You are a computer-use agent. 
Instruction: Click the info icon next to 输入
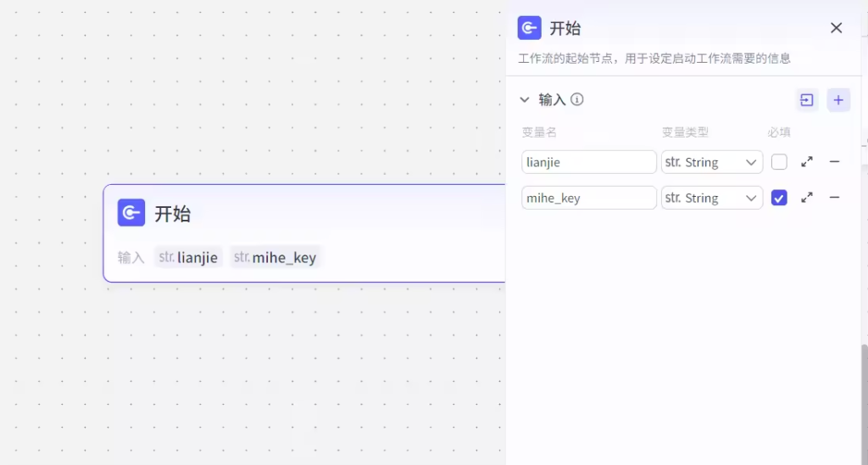tap(577, 99)
